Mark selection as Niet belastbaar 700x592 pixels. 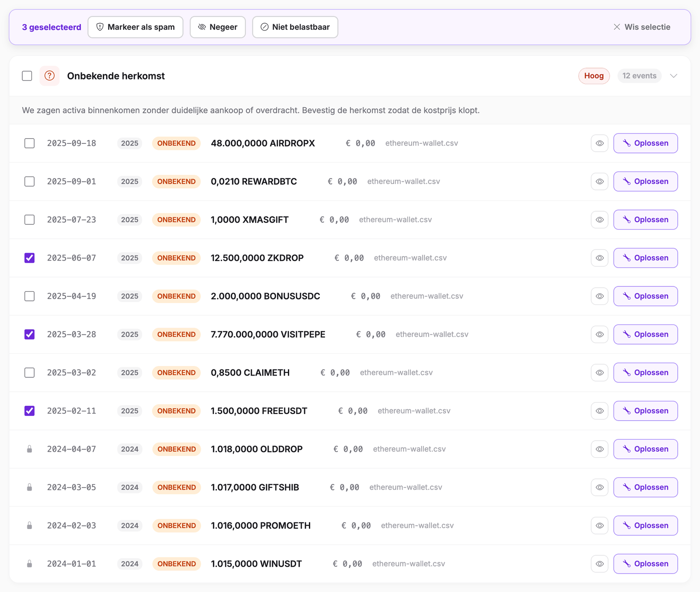point(295,27)
